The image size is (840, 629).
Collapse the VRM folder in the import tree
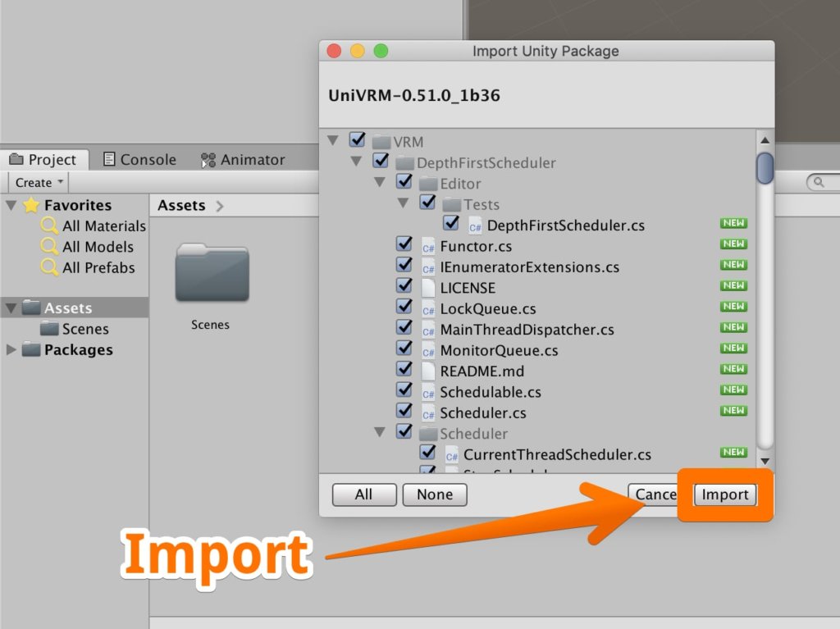(332, 139)
